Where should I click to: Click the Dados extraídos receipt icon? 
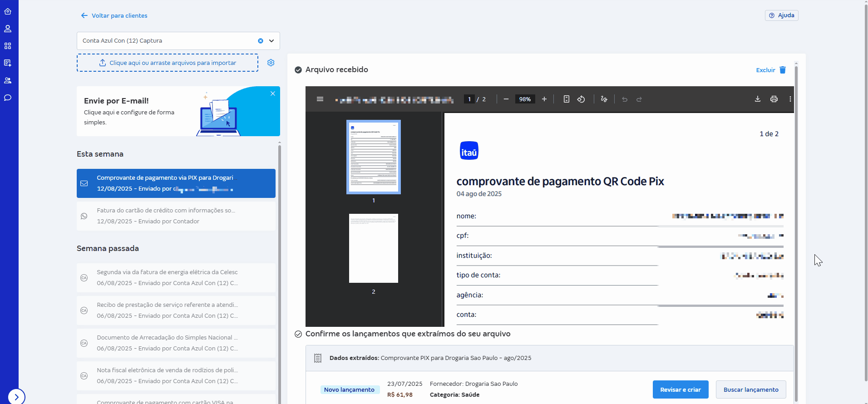(x=318, y=358)
